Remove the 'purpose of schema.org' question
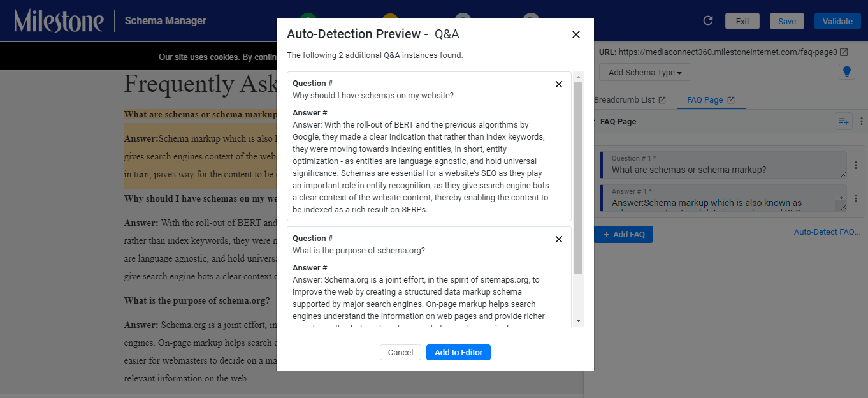 tap(559, 239)
